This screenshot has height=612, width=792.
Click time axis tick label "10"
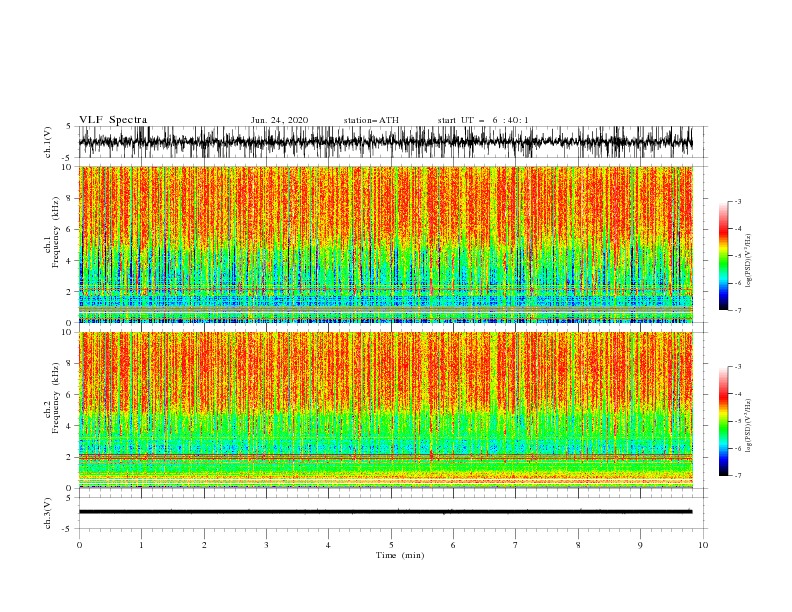click(703, 545)
